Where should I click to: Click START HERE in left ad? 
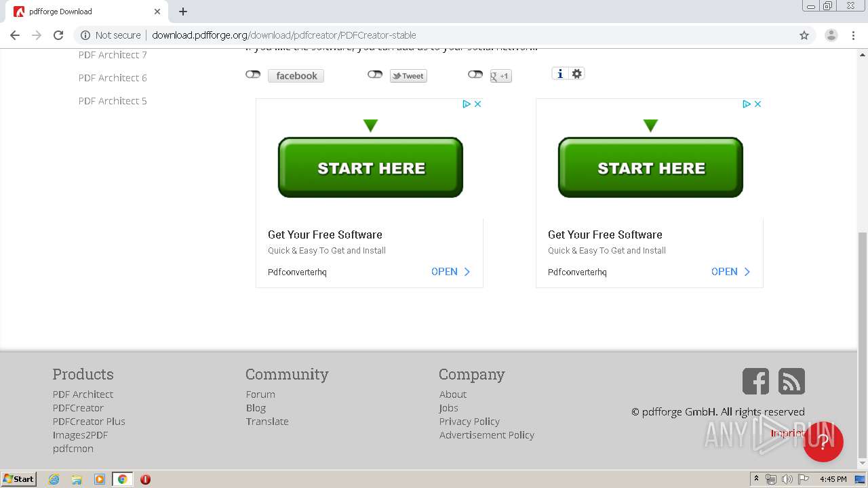[370, 167]
